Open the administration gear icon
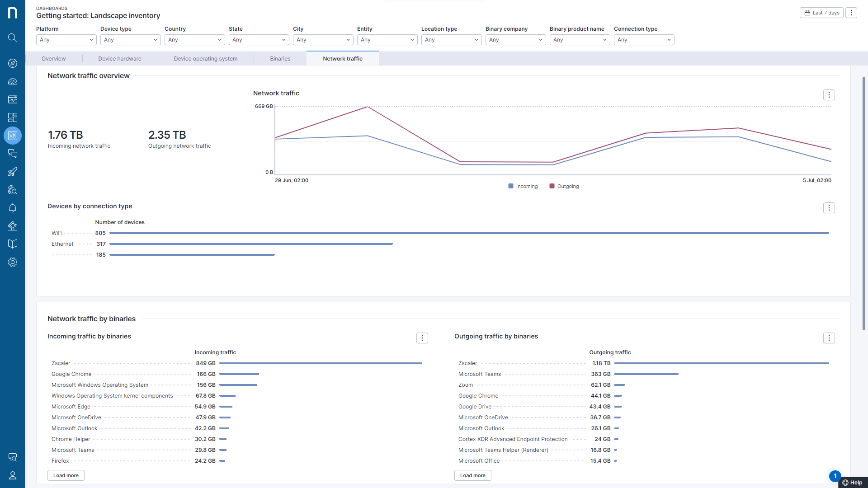 pyautogui.click(x=13, y=262)
